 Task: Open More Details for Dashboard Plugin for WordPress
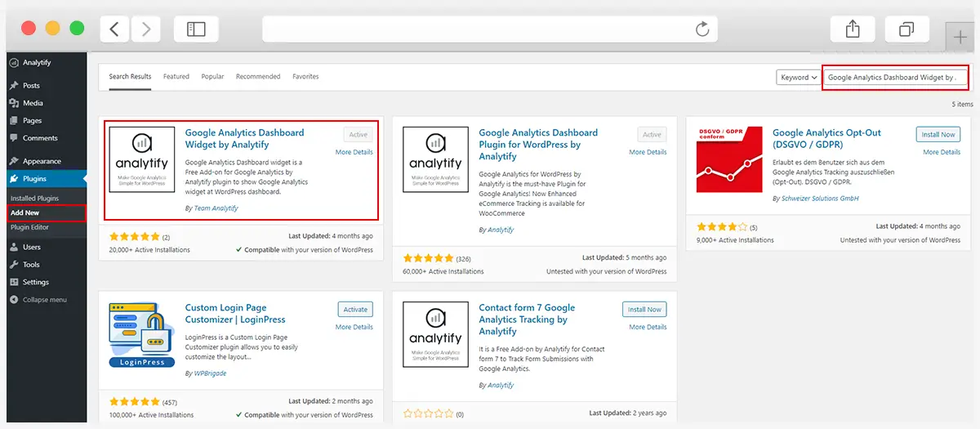(x=648, y=152)
